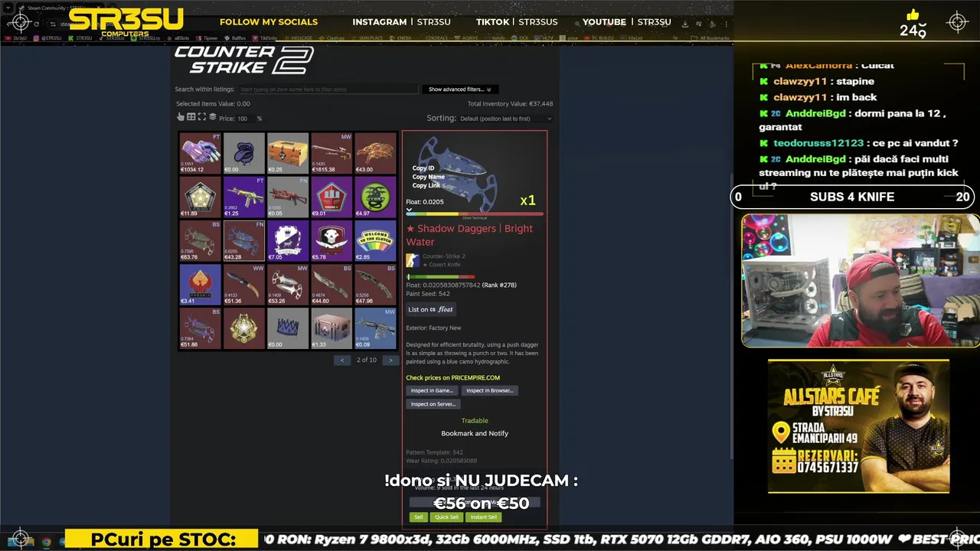Select the highlighted FN daggers priced €43.28
The height and width of the screenshot is (551, 980).
243,240
